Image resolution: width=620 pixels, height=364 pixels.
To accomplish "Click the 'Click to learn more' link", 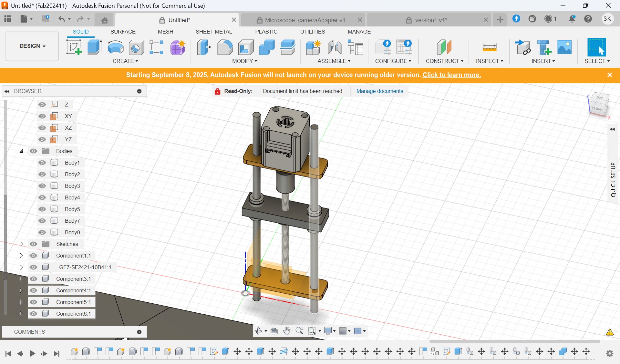I will [452, 75].
